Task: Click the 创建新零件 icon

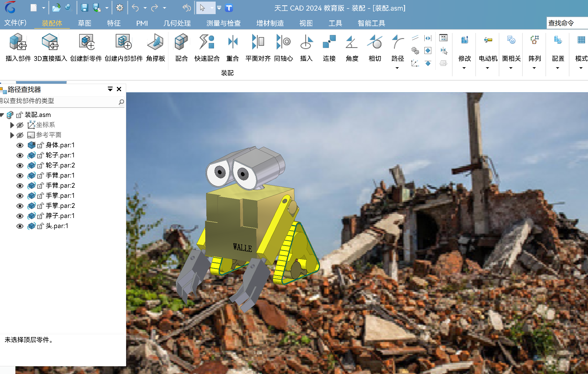Action: tap(87, 42)
